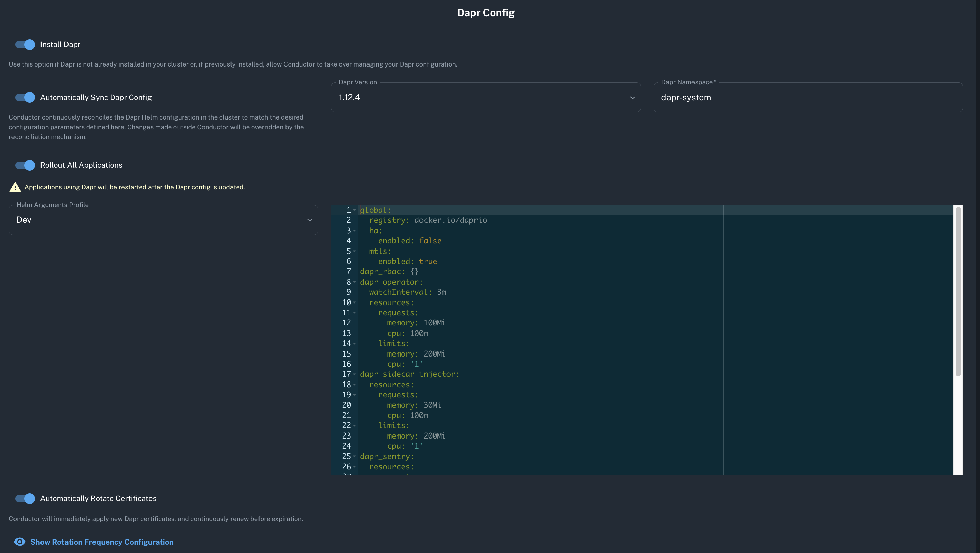Viewport: 980px width, 553px height.
Task: Click the 'Dapr Config' section heading
Action: click(x=486, y=13)
